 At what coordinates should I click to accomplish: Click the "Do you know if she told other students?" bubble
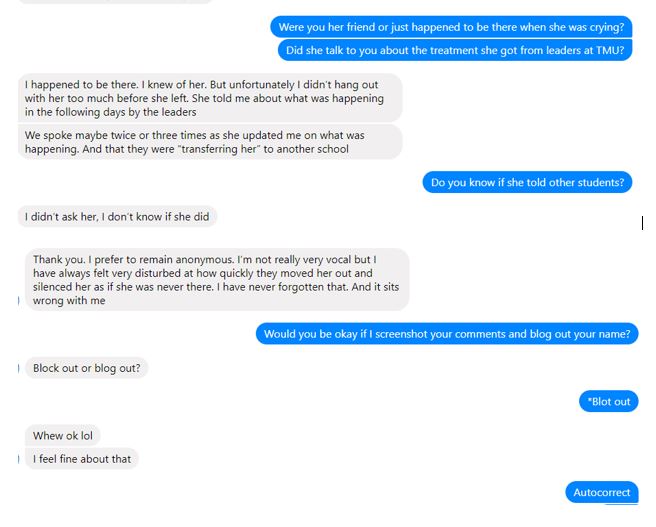(527, 182)
